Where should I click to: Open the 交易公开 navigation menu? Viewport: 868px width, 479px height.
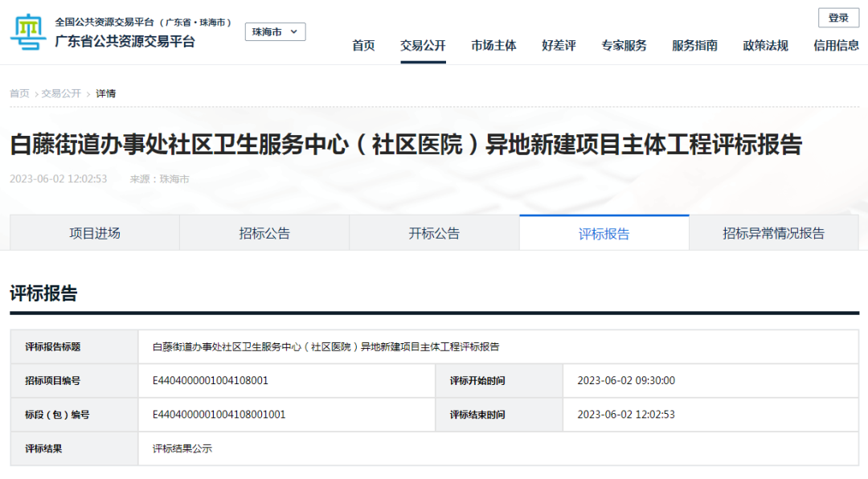(422, 45)
